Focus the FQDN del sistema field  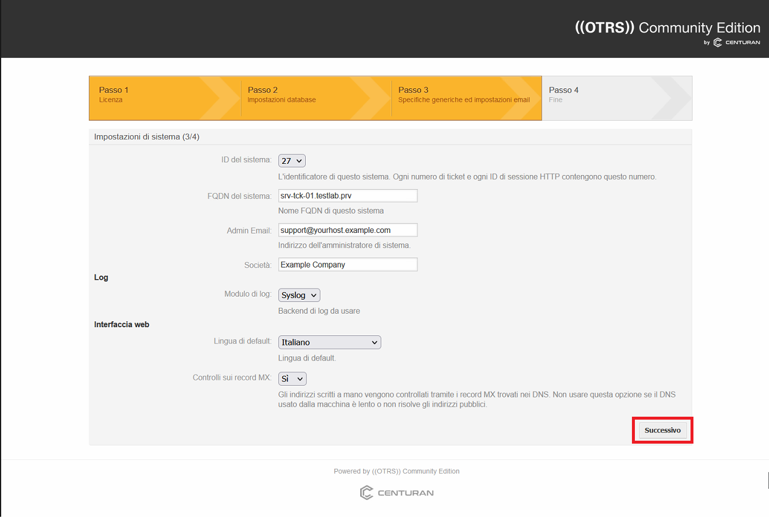[x=348, y=195]
